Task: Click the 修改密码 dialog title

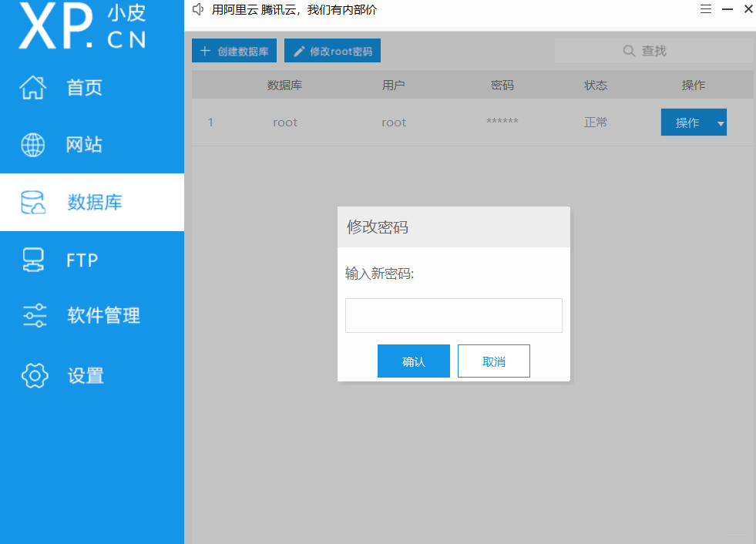Action: pos(378,227)
